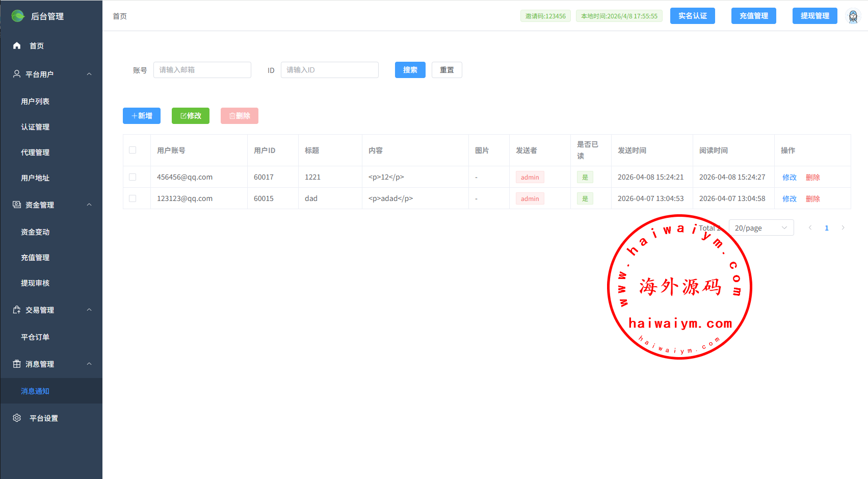This screenshot has width=868, height=479.
Task: Click the blue 搜索 button
Action: pyautogui.click(x=410, y=70)
